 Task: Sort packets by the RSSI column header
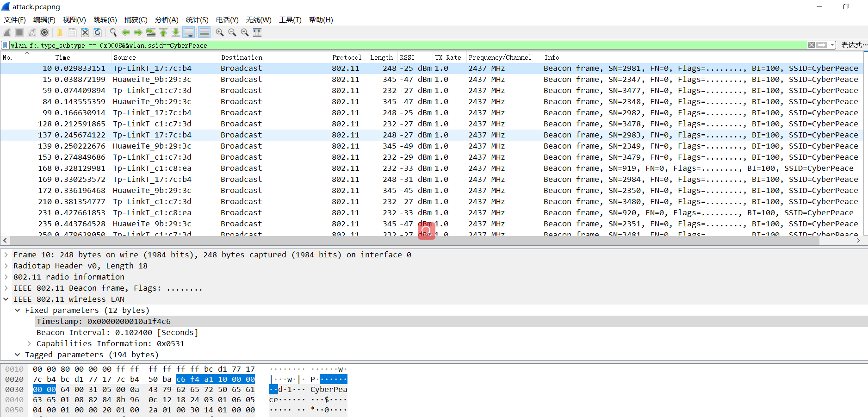click(x=407, y=57)
